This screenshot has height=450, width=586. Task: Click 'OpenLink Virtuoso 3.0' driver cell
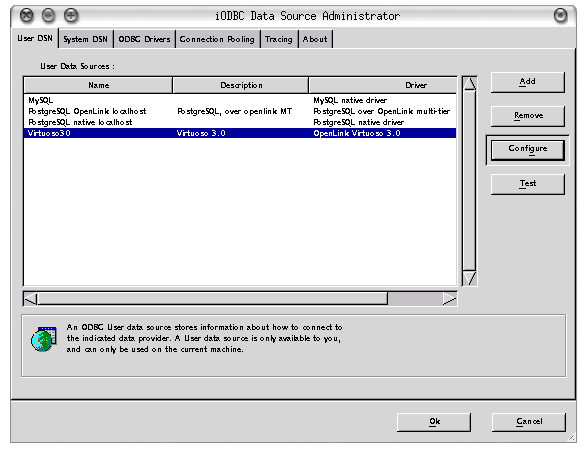pyautogui.click(x=357, y=133)
